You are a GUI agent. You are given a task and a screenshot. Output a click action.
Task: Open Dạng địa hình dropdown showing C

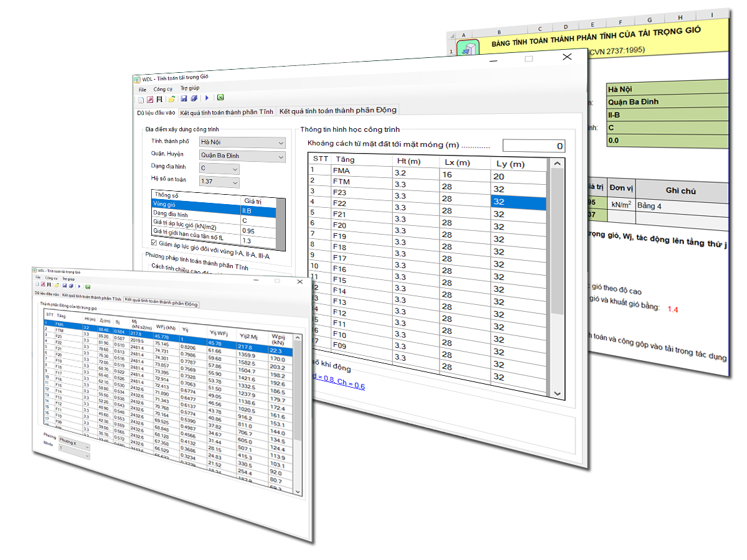point(219,169)
